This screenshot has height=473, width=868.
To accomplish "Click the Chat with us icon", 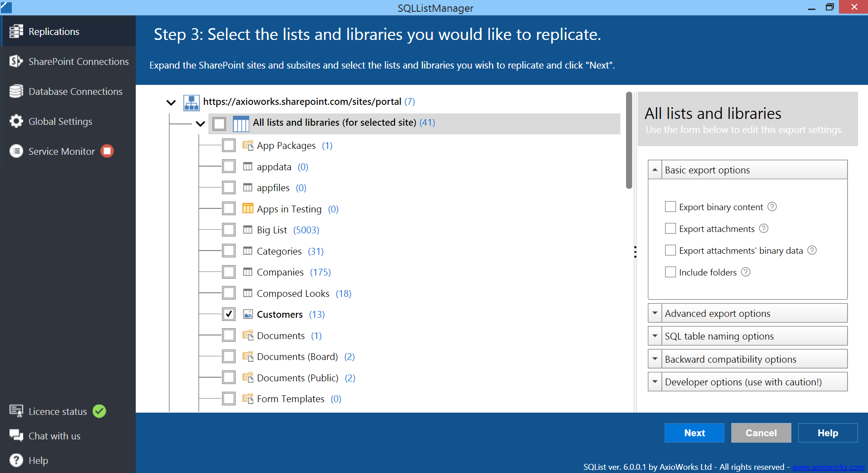I will (16, 435).
